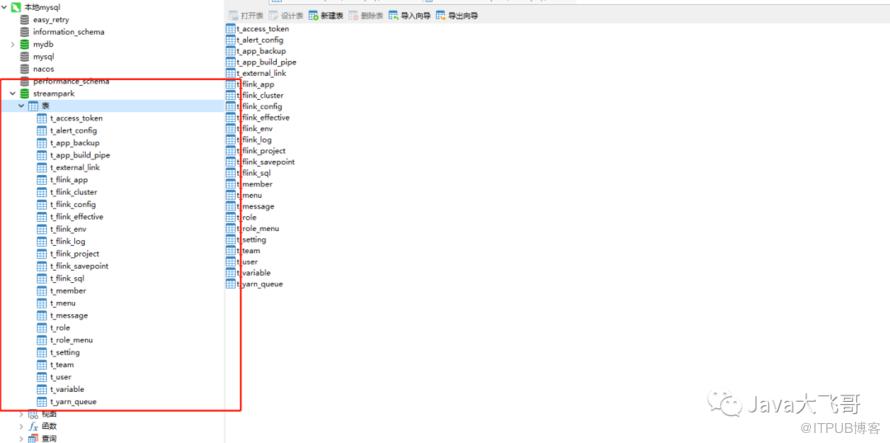
Task: Collapse the 表 (Tables) tree node
Action: [x=22, y=106]
